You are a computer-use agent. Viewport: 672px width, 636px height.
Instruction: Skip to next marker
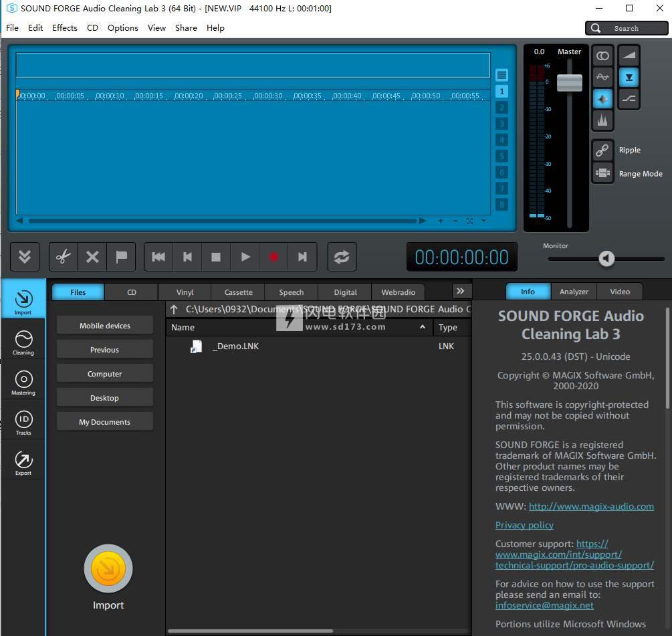(303, 257)
